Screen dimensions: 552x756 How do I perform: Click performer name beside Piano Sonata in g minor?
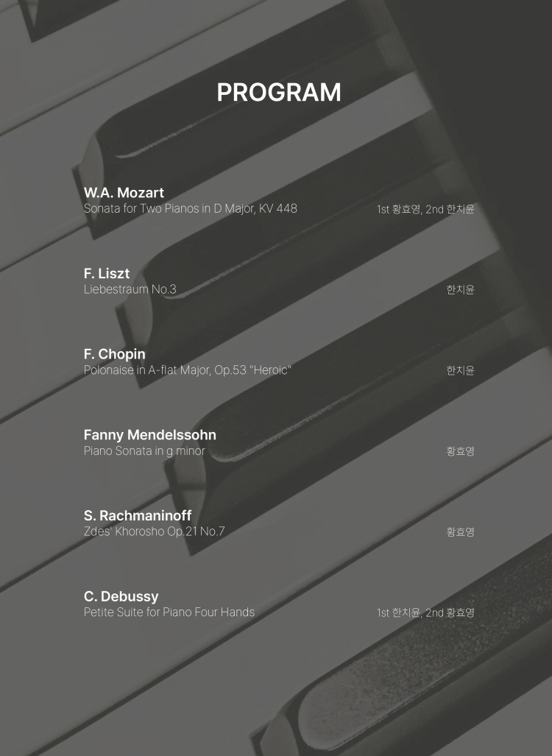pos(460,451)
